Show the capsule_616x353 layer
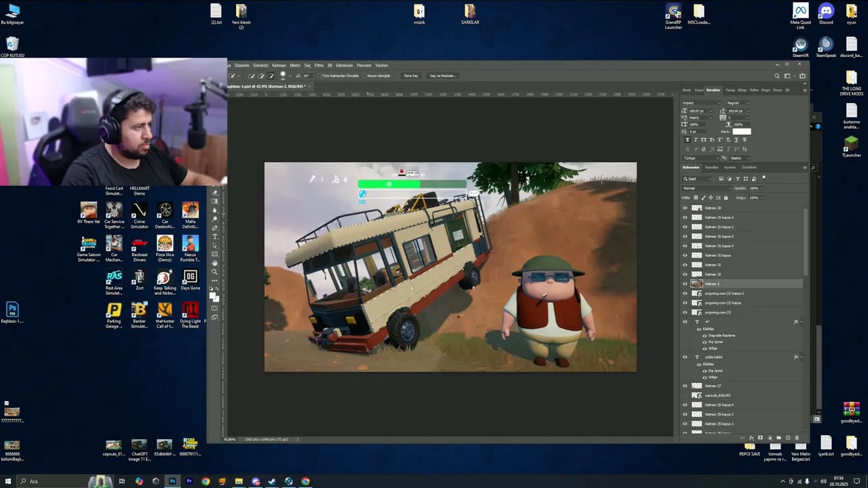Image resolution: width=868 pixels, height=488 pixels. [685, 395]
